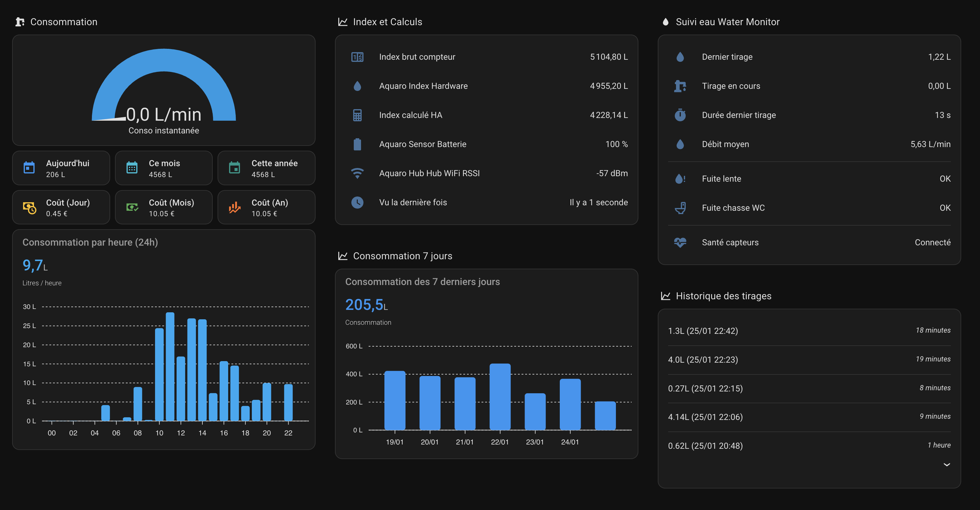
Task: Open the Débit moyen 5,63 L/min row
Action: 809,144
